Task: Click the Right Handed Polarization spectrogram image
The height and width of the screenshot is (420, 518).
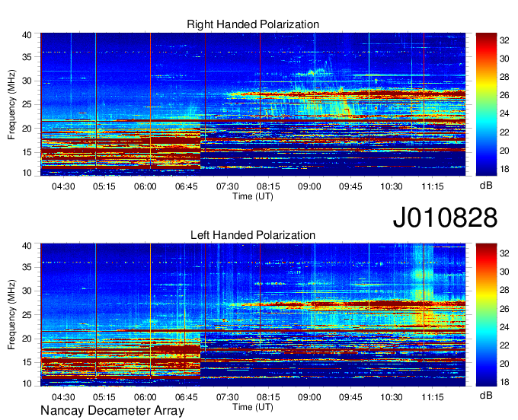Action: (253, 104)
